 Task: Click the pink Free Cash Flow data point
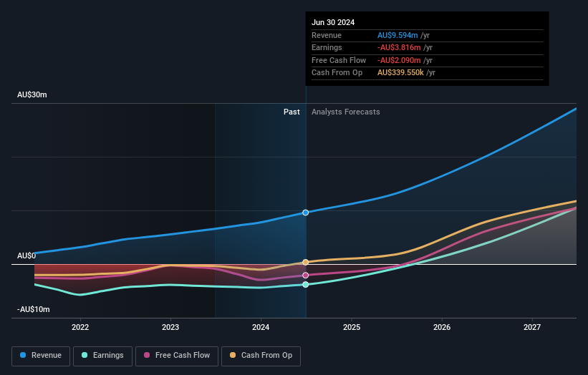click(x=306, y=276)
